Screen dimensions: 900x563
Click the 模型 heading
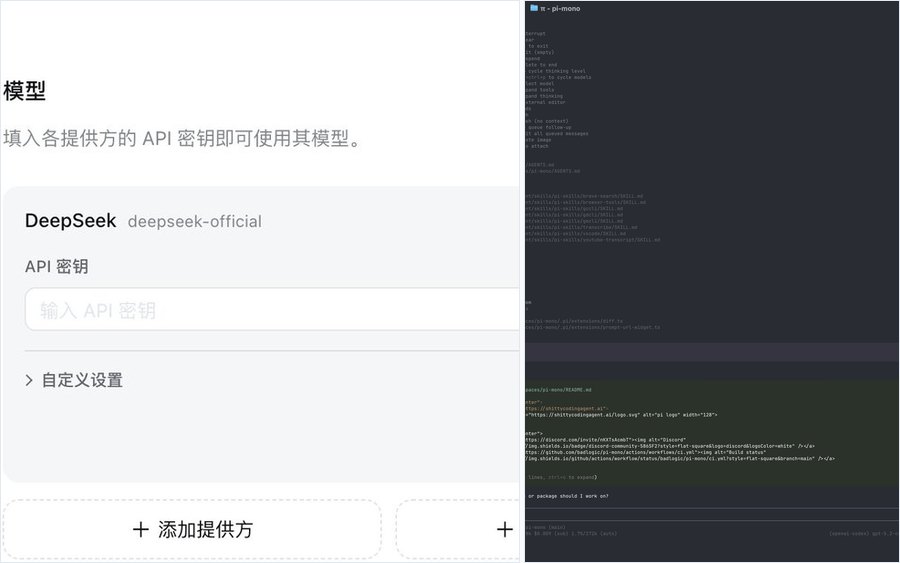point(24,90)
